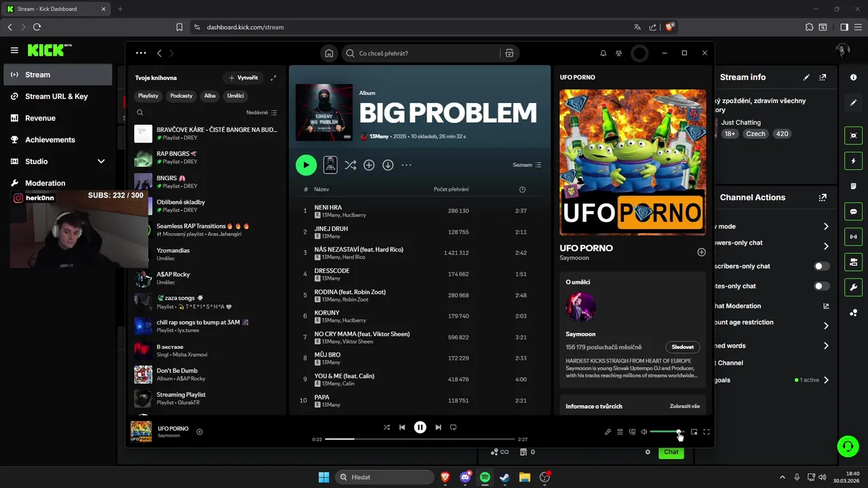Add UFO PORNO to Liked Songs in player bar
This screenshot has height=488, width=868.
[x=199, y=432]
